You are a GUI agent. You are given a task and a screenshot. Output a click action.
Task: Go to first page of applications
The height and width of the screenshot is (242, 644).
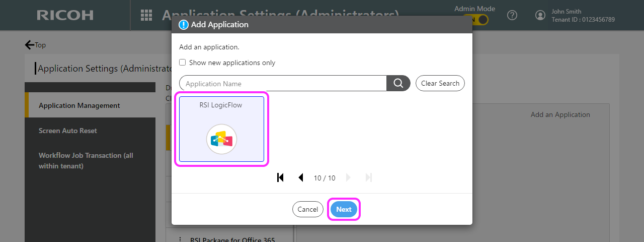tap(281, 177)
